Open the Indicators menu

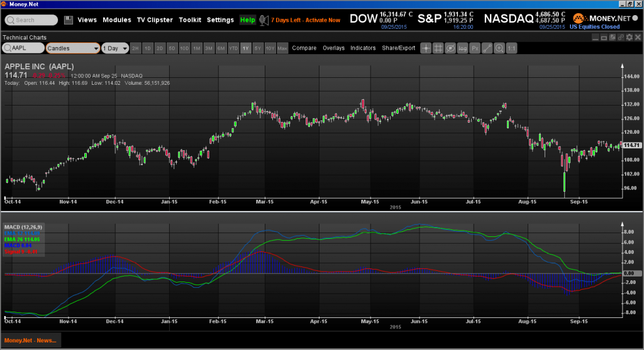click(363, 48)
